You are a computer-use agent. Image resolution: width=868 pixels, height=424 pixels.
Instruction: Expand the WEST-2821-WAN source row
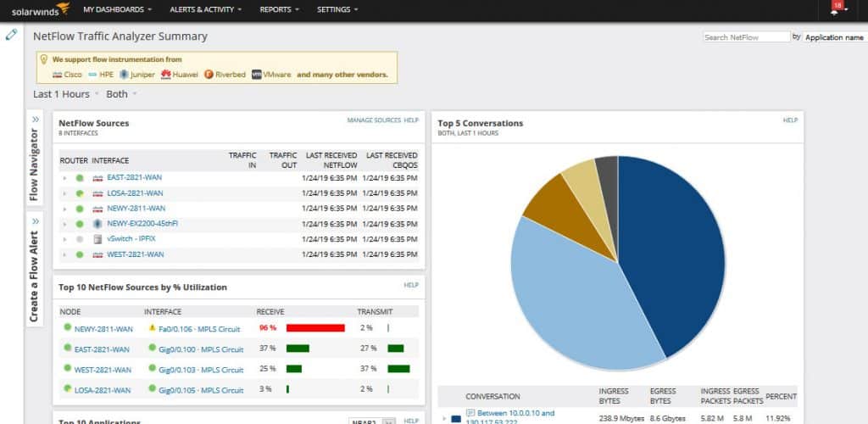tap(64, 255)
